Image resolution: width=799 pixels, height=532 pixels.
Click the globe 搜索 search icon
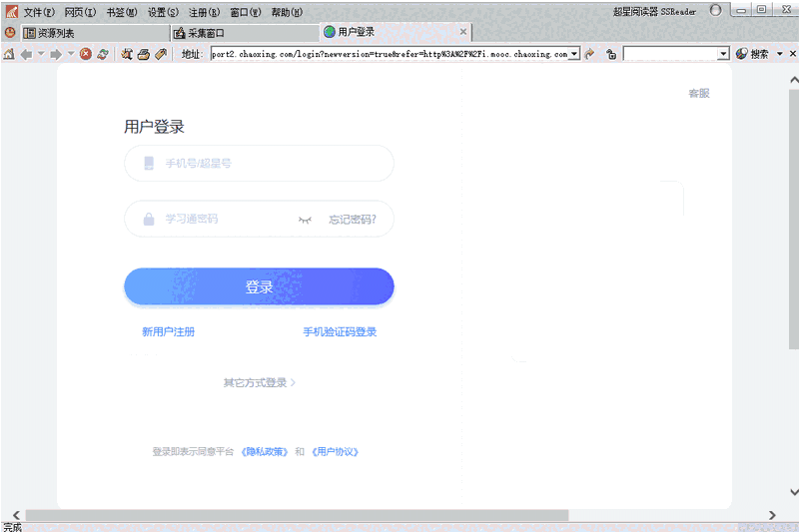tap(741, 54)
